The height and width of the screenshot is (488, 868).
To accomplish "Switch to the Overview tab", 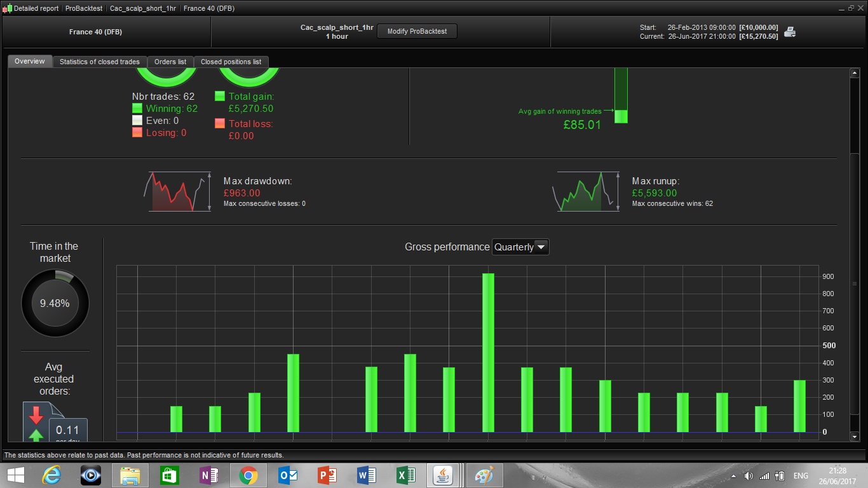I will click(30, 61).
